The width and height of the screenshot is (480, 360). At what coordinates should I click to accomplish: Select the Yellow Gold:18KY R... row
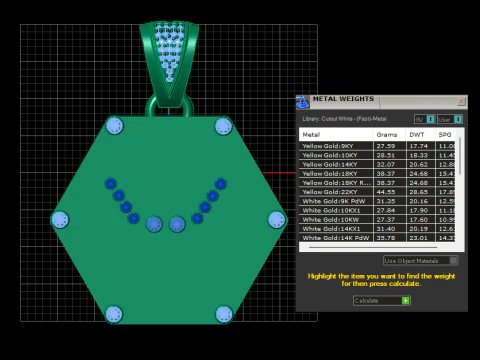click(377, 183)
